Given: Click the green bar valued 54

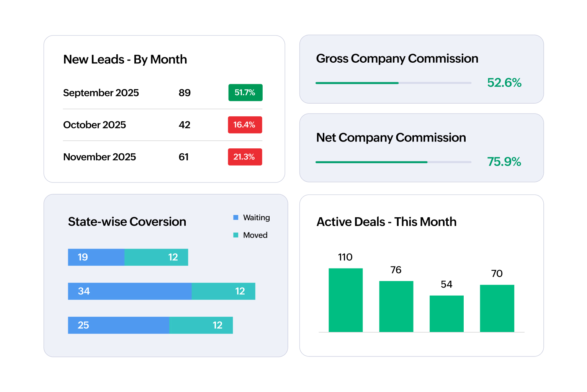Looking at the screenshot, I should coord(447,314).
